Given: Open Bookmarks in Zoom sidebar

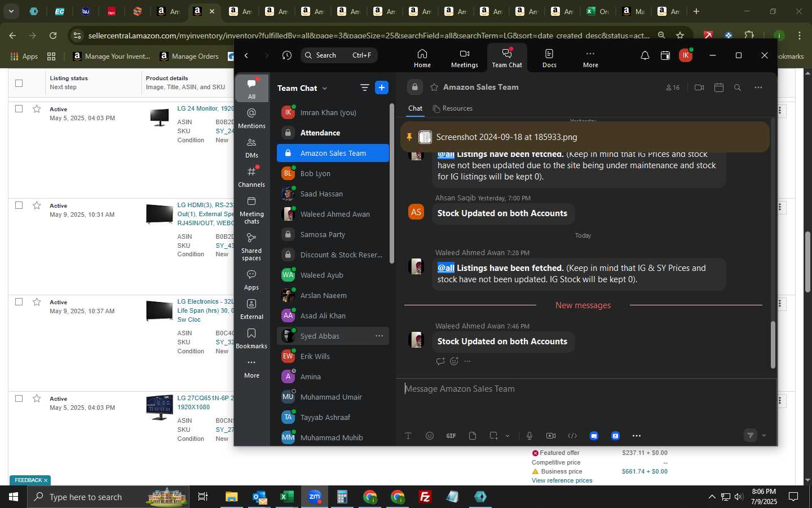Looking at the screenshot, I should click(251, 339).
